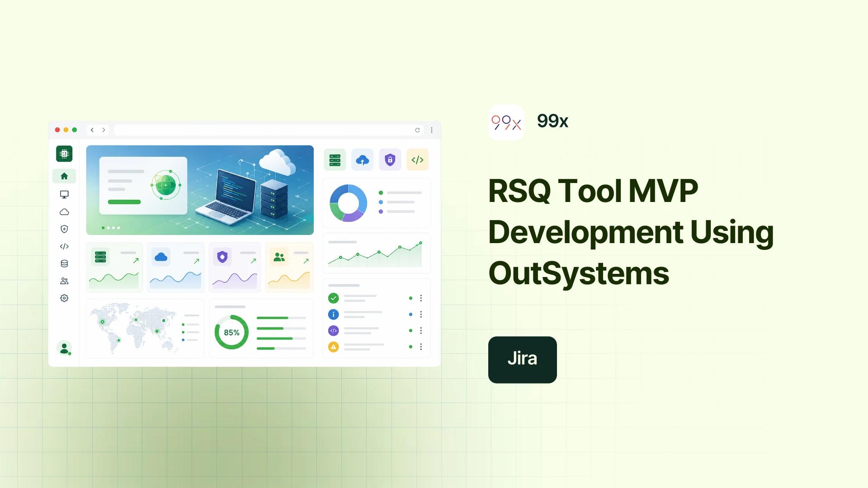
Task: Click the Jira button
Action: [522, 360]
